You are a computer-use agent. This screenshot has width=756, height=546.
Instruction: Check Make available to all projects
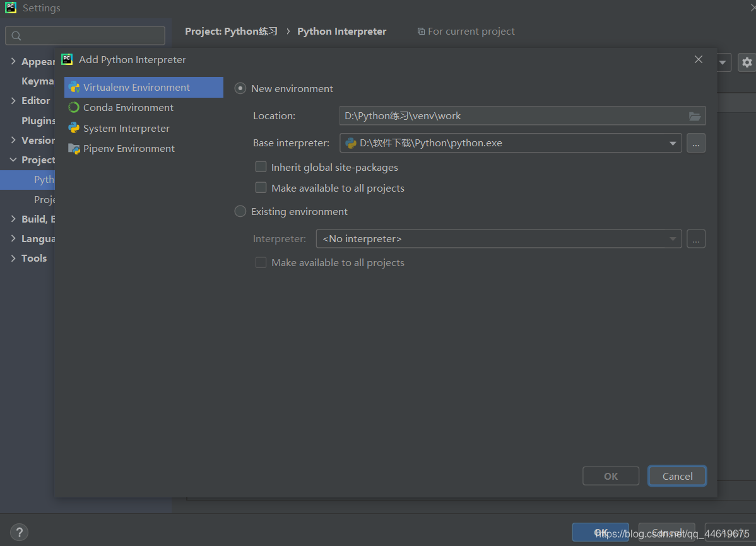point(261,188)
